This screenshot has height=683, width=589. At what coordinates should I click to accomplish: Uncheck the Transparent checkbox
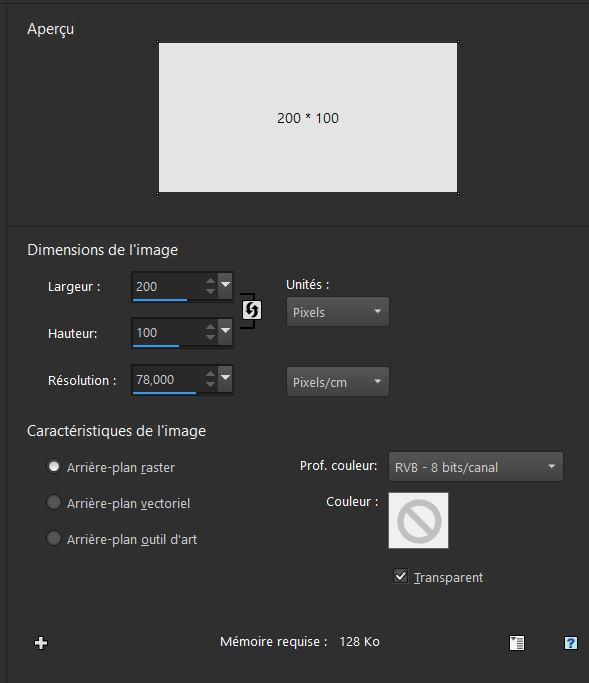point(400,576)
